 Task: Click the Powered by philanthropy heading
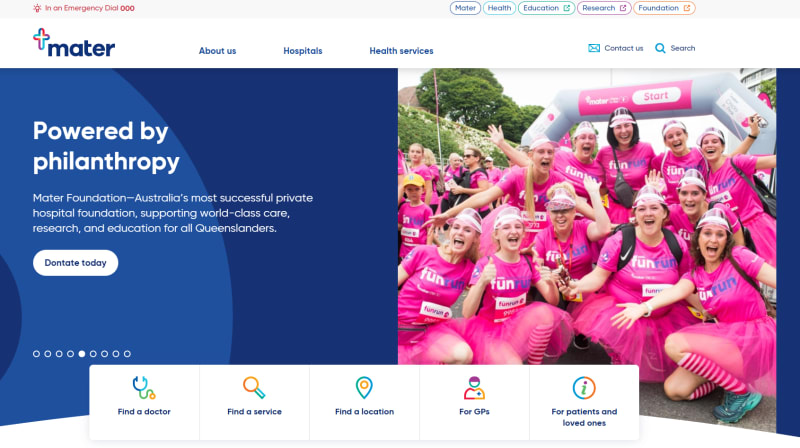point(106,146)
